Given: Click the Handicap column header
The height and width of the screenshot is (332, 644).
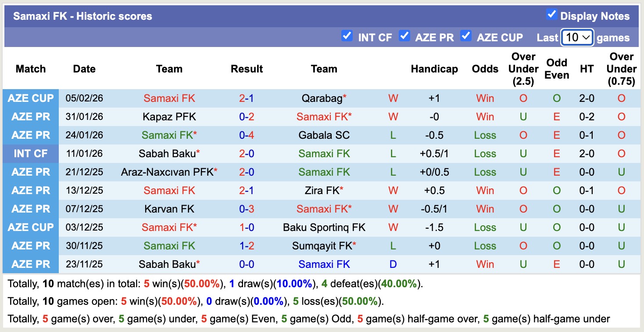Looking at the screenshot, I should tap(434, 69).
